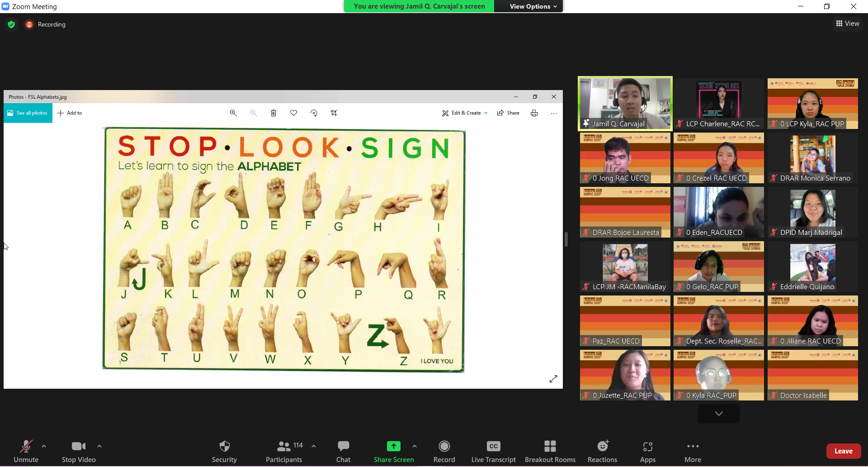Mark FSL Alphabets.jpg as favorite
The image size is (868, 467).
coord(293,113)
